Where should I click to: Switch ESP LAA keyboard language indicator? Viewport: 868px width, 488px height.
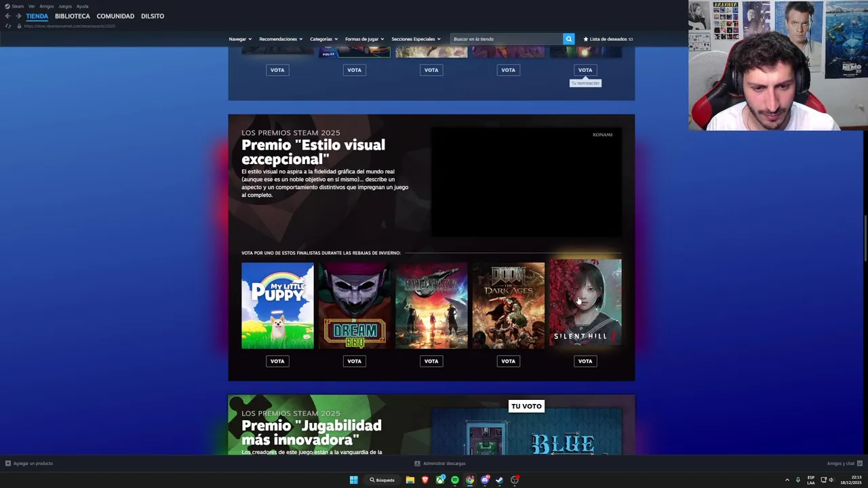811,480
